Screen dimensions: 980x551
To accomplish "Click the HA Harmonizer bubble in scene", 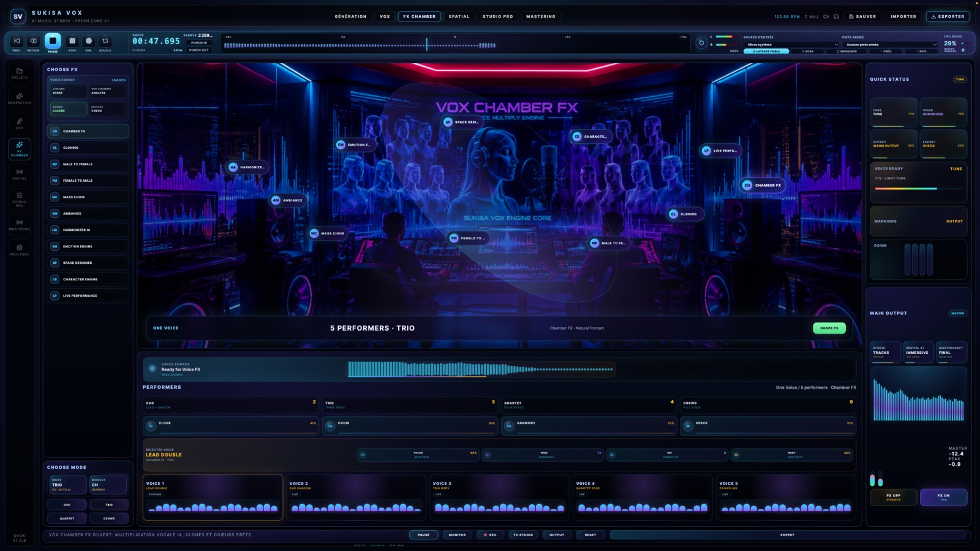I will point(247,167).
